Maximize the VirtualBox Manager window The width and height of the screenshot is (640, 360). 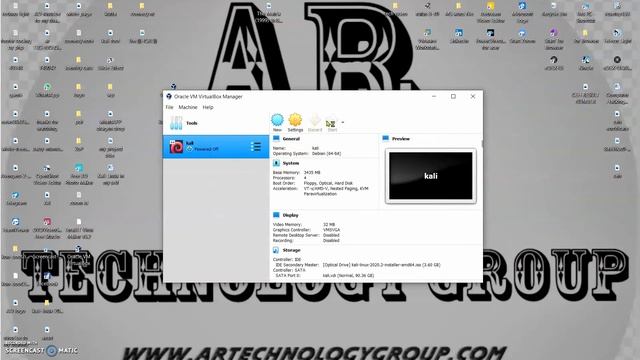pyautogui.click(x=453, y=96)
